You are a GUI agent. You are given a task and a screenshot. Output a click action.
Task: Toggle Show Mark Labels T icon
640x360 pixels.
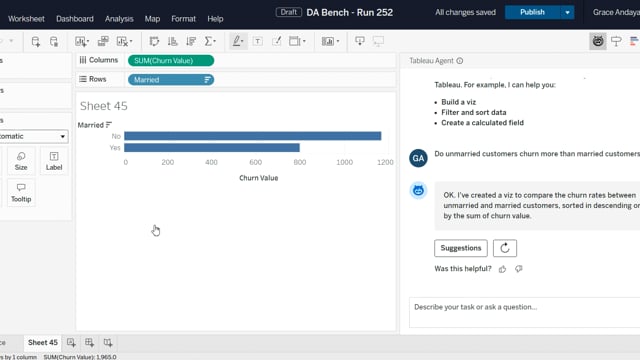point(258,41)
